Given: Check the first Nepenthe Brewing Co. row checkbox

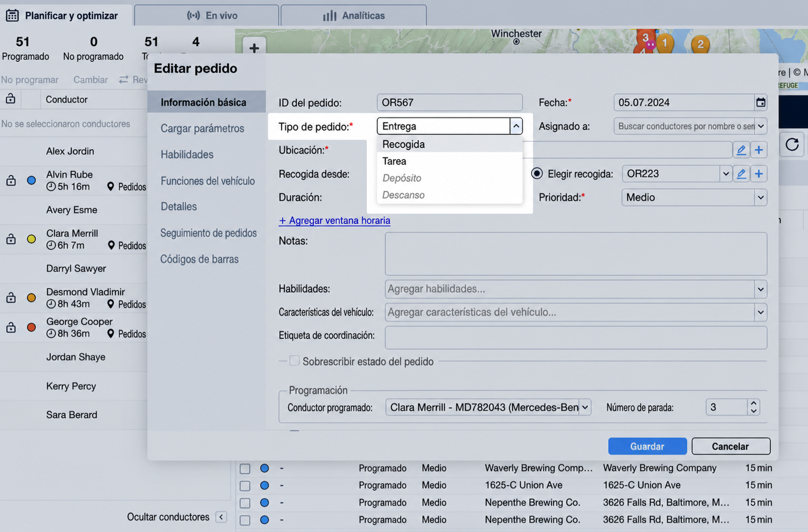Looking at the screenshot, I should point(245,503).
